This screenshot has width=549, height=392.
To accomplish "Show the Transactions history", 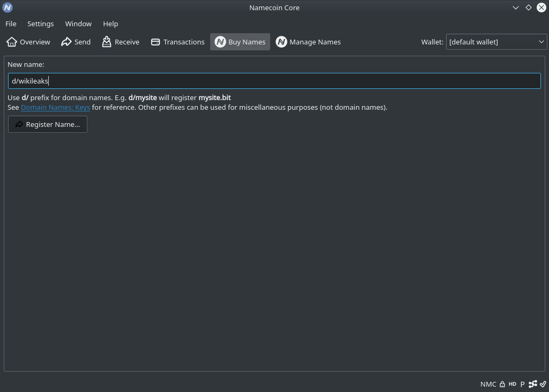I will (x=177, y=42).
